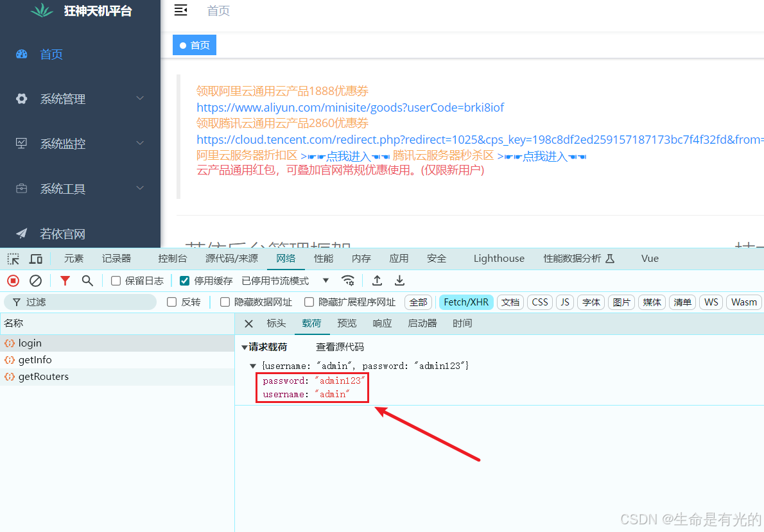Image resolution: width=764 pixels, height=532 pixels.
Task: Uncheck 停用缓存 checkbox
Action: 184,280
